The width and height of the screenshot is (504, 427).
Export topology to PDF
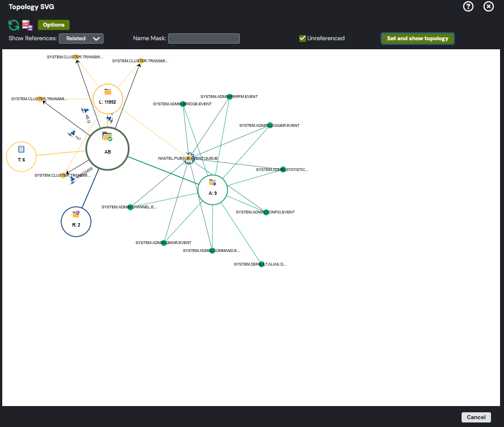[27, 25]
